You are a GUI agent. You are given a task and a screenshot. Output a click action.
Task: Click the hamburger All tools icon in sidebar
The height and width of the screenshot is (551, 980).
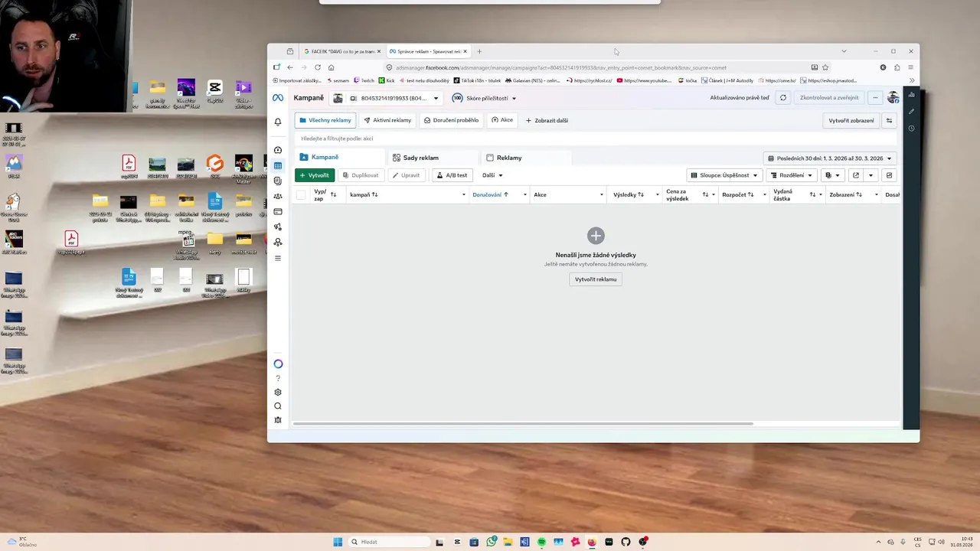(x=278, y=258)
